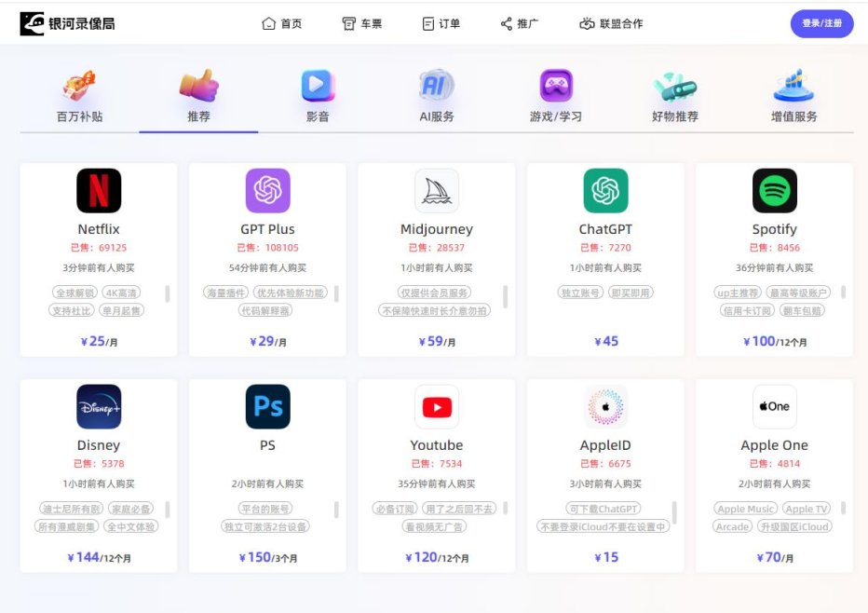
Task: Select the 影音 video category icon
Action: pos(318,86)
